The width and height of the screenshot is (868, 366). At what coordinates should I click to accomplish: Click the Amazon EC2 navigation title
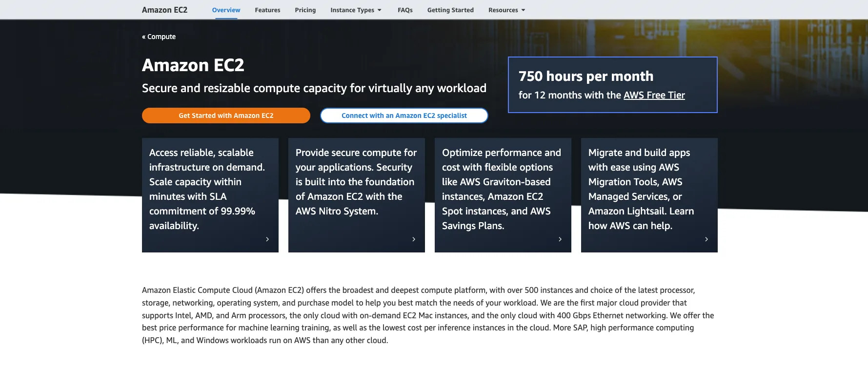(164, 10)
